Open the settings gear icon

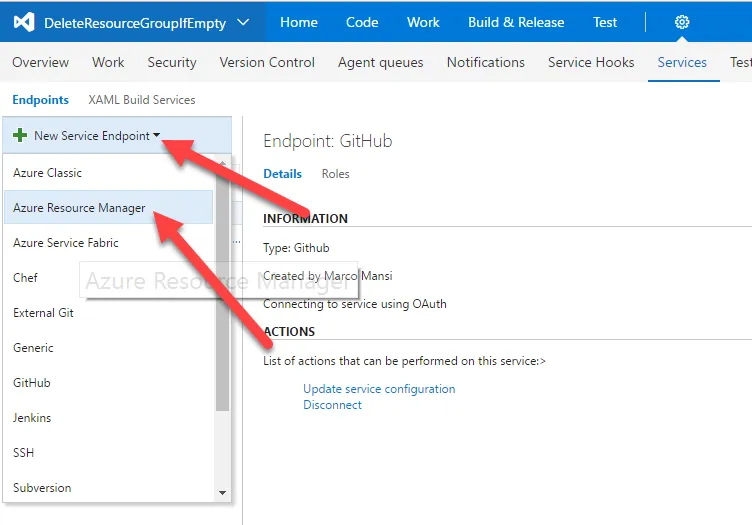682,22
